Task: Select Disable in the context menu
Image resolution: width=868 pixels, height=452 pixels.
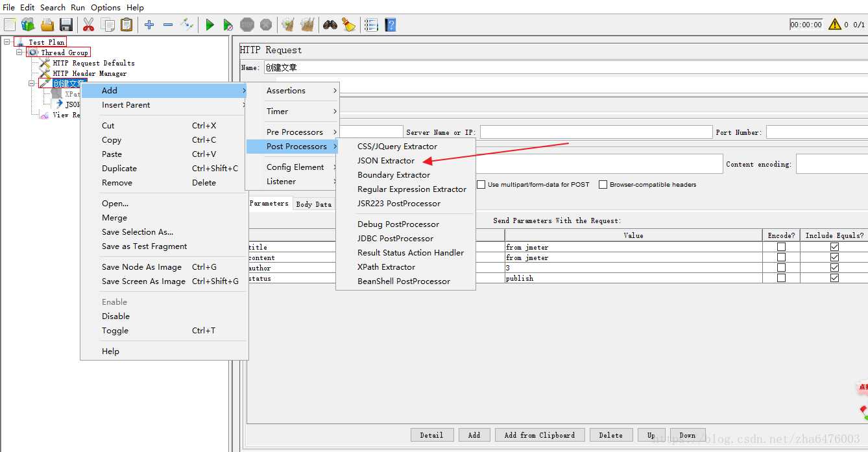Action: [164, 316]
